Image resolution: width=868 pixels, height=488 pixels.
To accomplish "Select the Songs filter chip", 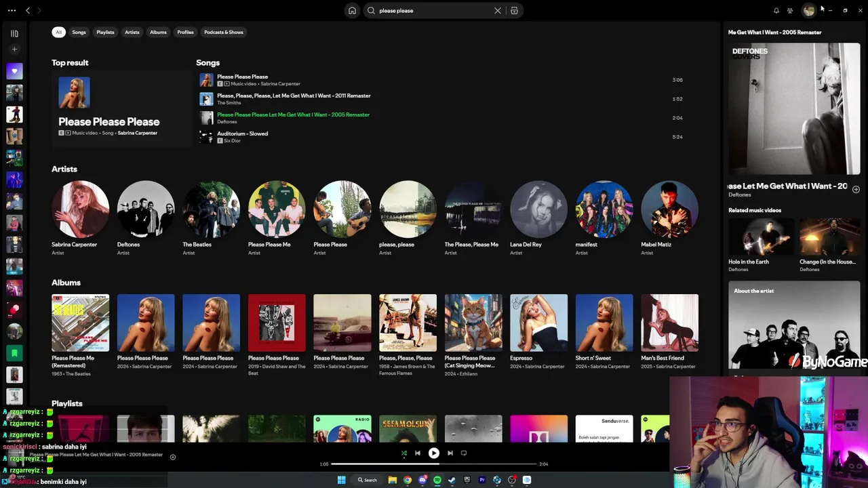I will click(x=79, y=33).
